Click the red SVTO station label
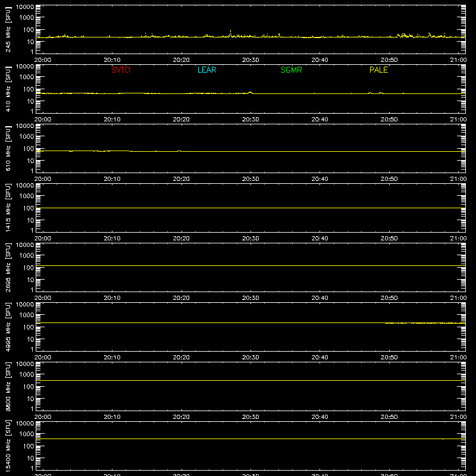Screen dimensions: 476x476 121,70
